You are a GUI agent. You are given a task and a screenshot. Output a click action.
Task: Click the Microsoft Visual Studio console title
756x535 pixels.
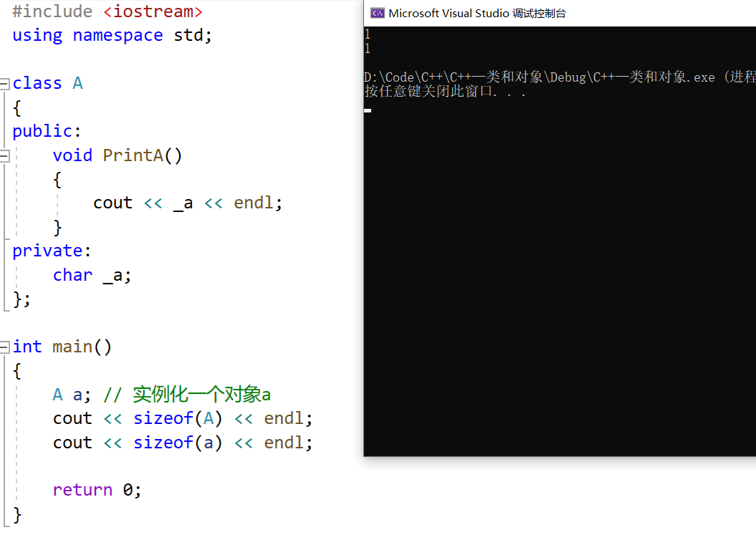point(477,13)
